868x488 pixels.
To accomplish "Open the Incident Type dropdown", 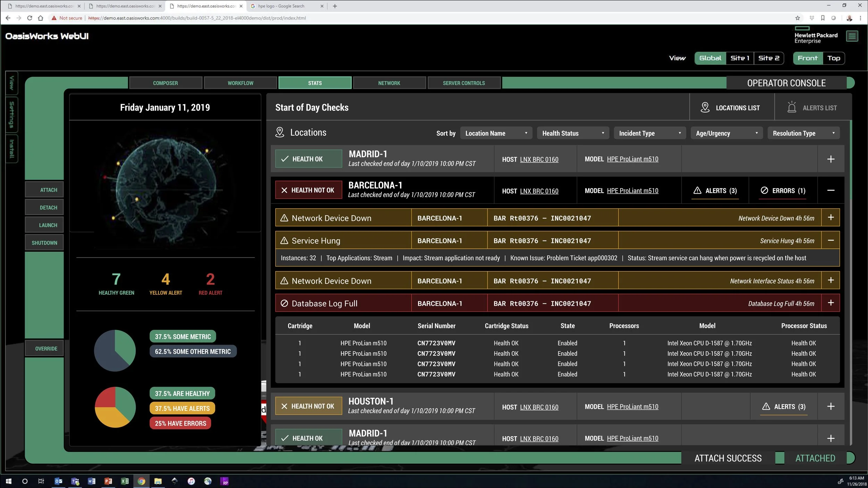I will (650, 133).
